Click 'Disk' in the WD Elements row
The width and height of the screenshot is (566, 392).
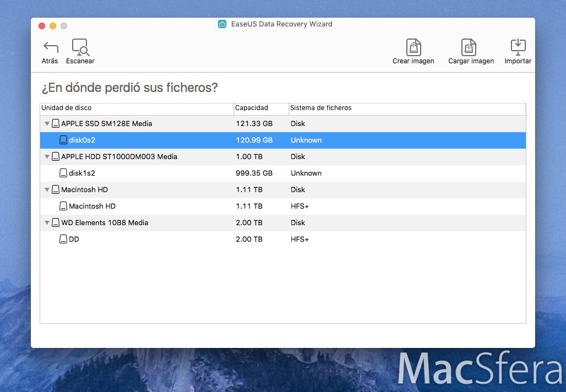click(x=298, y=223)
